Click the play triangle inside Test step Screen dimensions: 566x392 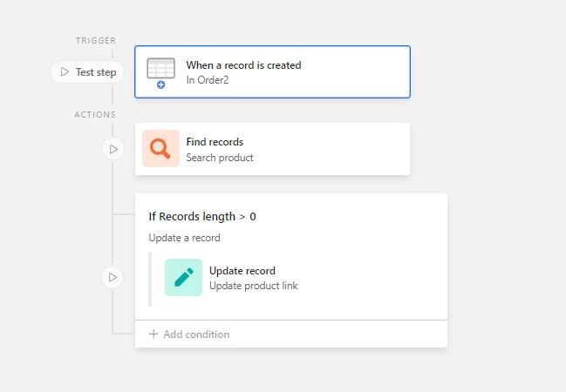(x=65, y=71)
